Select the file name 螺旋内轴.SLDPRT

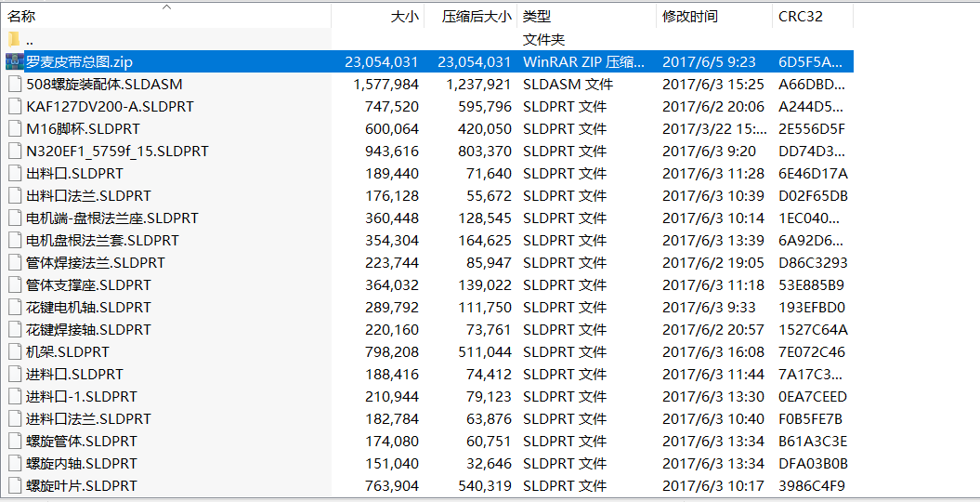tap(81, 463)
